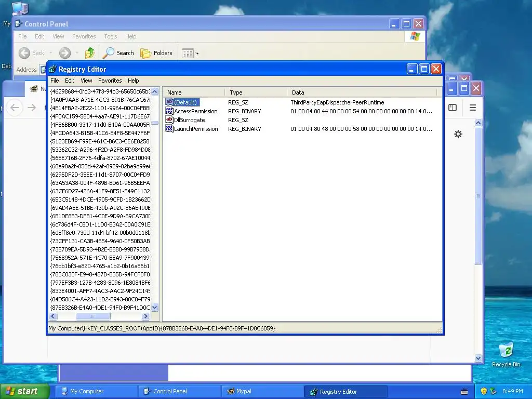Sort values by Type column header
This screenshot has height=399, width=532.
(256, 92)
